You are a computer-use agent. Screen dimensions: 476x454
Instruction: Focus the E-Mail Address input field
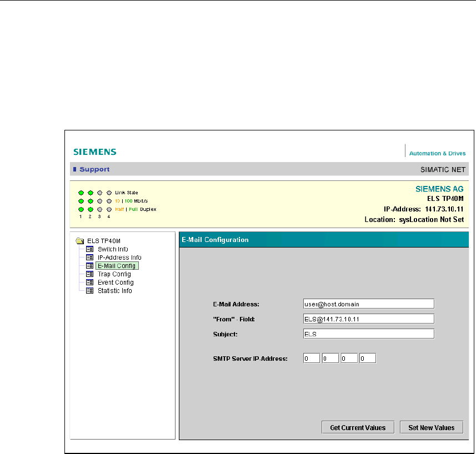tap(369, 304)
